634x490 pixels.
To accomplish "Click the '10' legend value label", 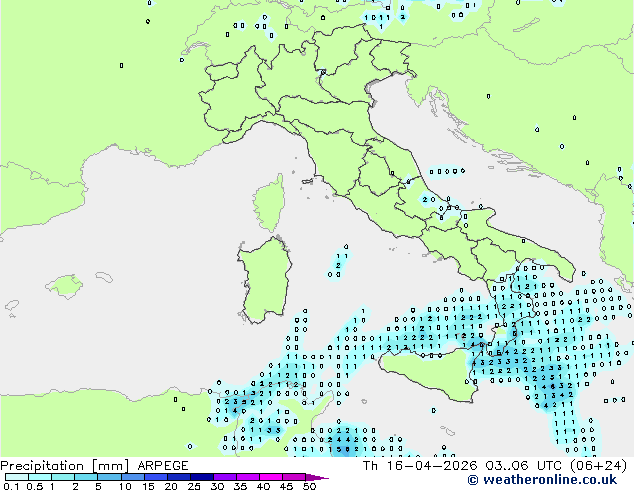I will pyautogui.click(x=125, y=486).
